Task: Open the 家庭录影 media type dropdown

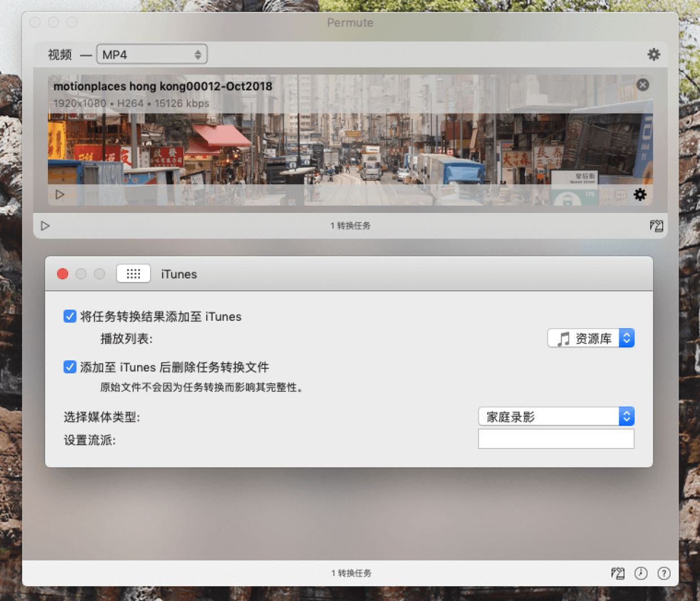Action: 556,417
